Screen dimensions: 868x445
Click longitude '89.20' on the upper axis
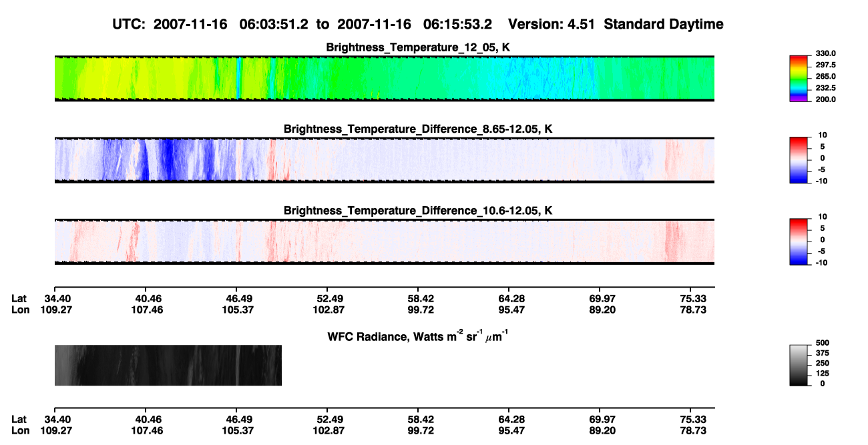click(600, 310)
